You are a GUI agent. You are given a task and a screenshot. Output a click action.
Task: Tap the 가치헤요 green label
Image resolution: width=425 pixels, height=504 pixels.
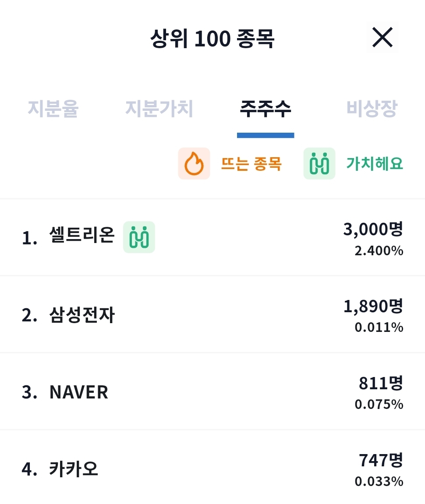(375, 163)
